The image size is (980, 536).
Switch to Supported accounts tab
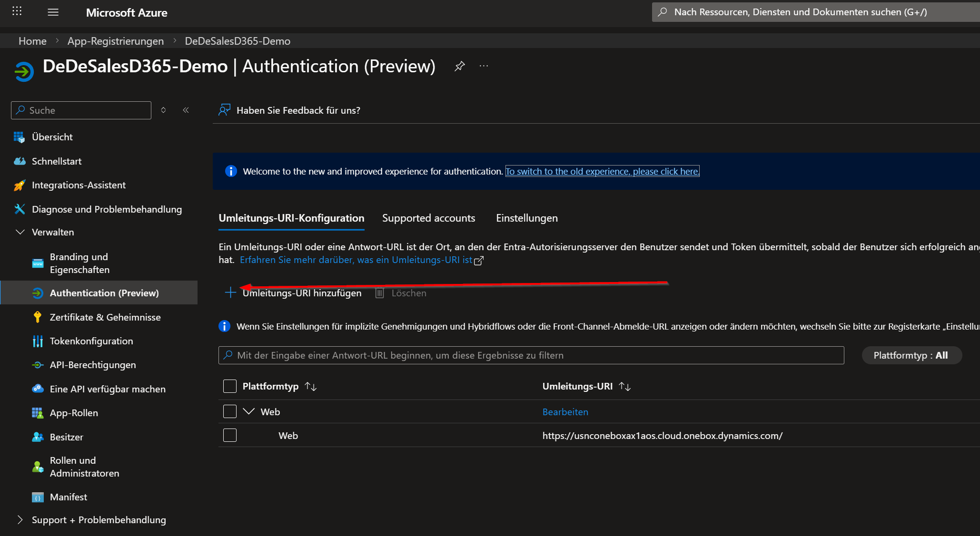(429, 218)
